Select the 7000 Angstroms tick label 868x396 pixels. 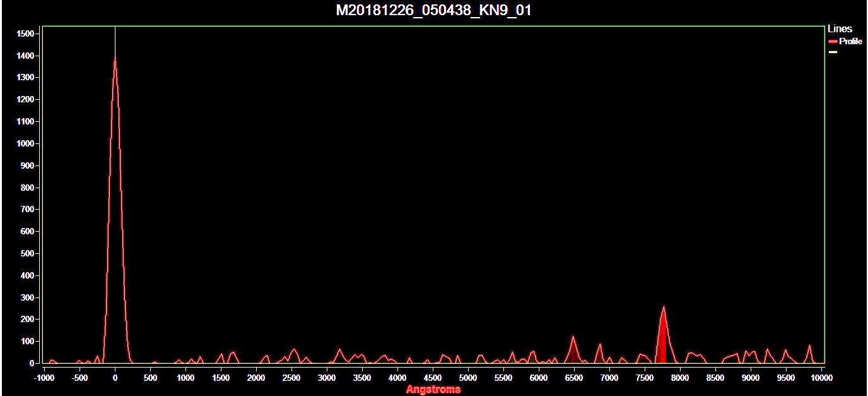[x=609, y=378]
